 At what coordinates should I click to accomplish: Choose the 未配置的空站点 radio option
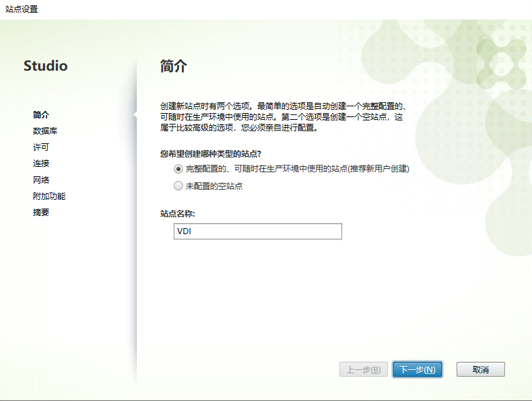(x=178, y=186)
